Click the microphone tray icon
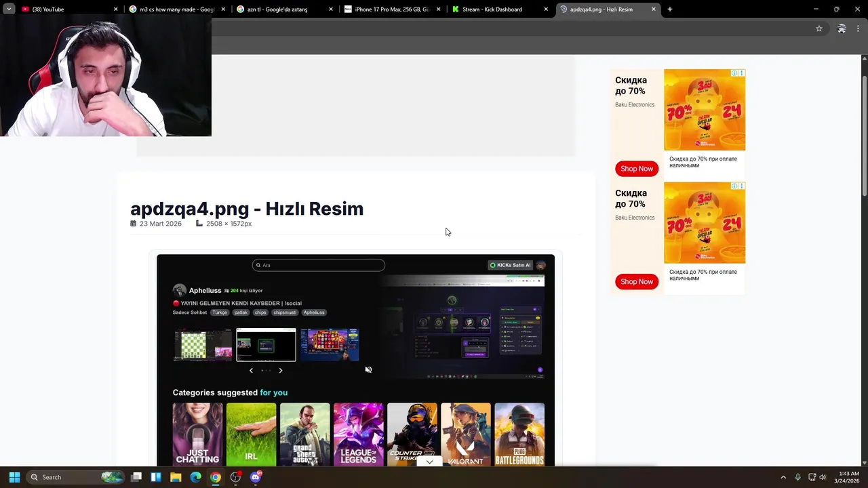 coord(797,477)
